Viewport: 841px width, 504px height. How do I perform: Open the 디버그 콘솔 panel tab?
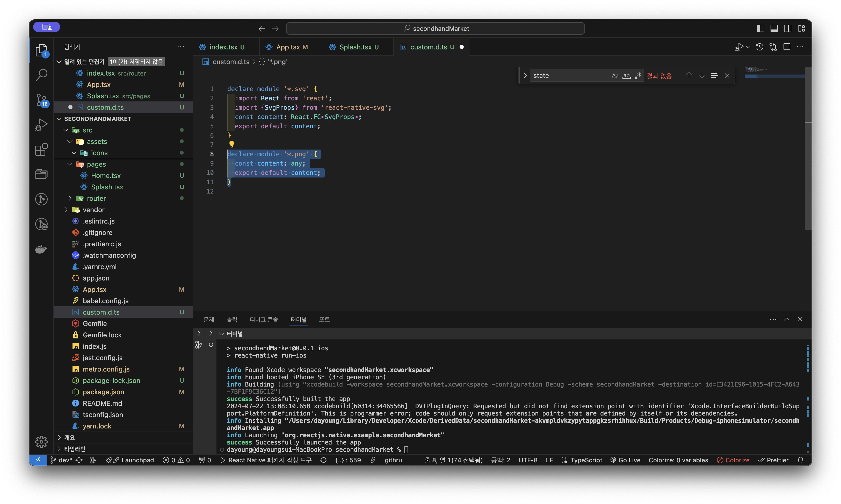[x=264, y=320]
